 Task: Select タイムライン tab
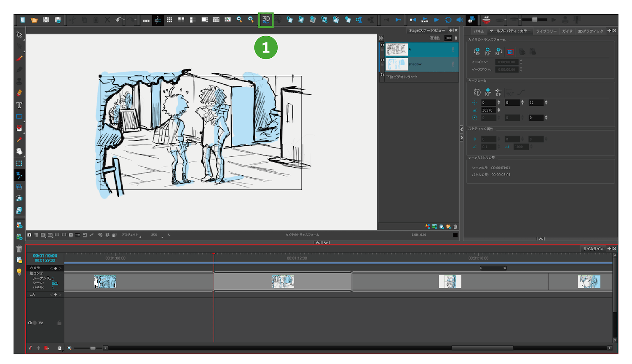tap(593, 249)
